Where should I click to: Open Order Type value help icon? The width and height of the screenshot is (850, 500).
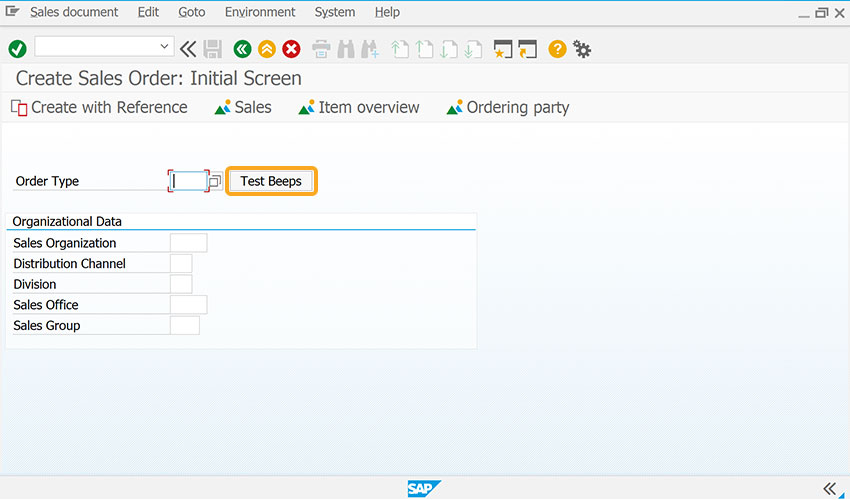click(x=215, y=181)
